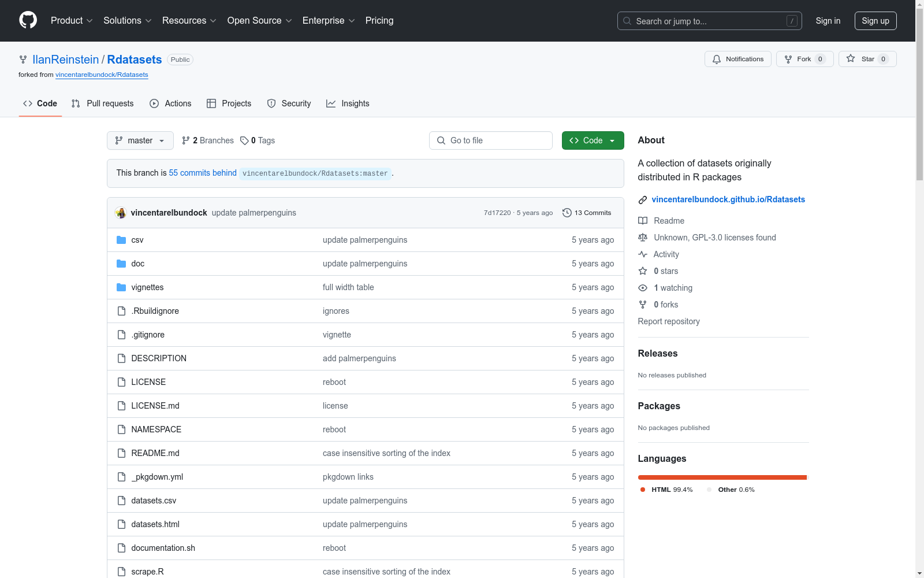Image resolution: width=924 pixels, height=578 pixels.
Task: Click the branches icon beside 2 Branches
Action: tap(186, 140)
